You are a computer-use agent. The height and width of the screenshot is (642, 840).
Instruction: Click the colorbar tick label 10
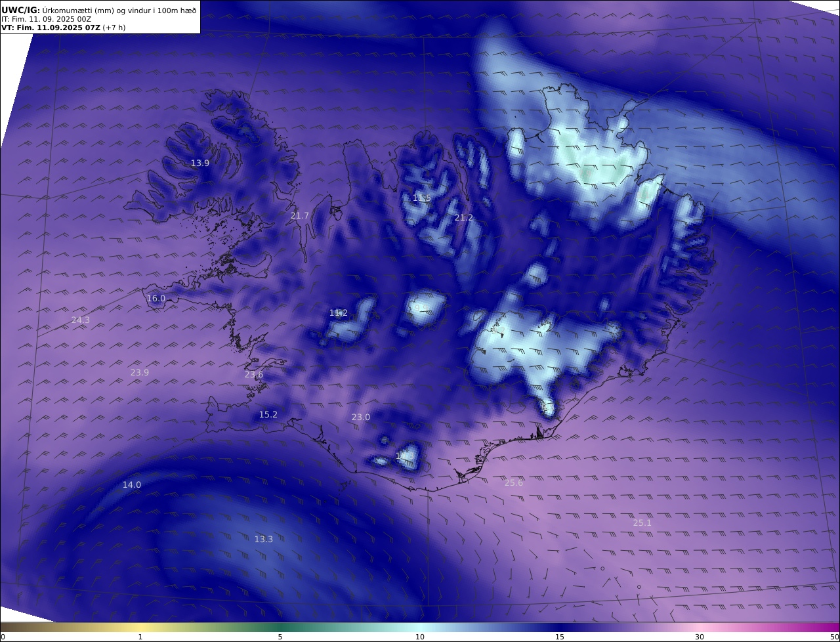pos(419,637)
